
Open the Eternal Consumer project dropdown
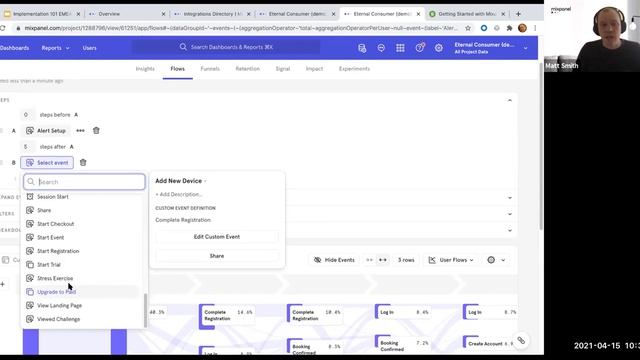coord(491,48)
